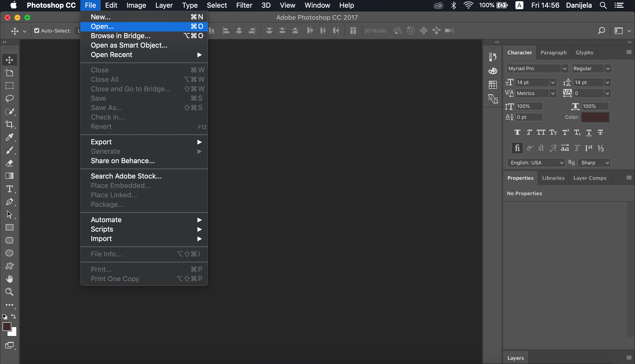The height and width of the screenshot is (364, 635).
Task: Open the Myriad Pro font dropdown
Action: tap(565, 68)
